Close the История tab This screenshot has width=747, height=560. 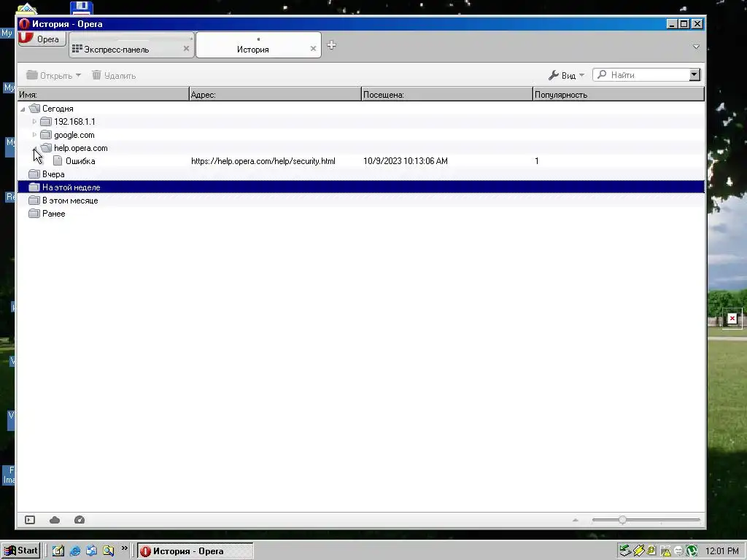pos(313,49)
